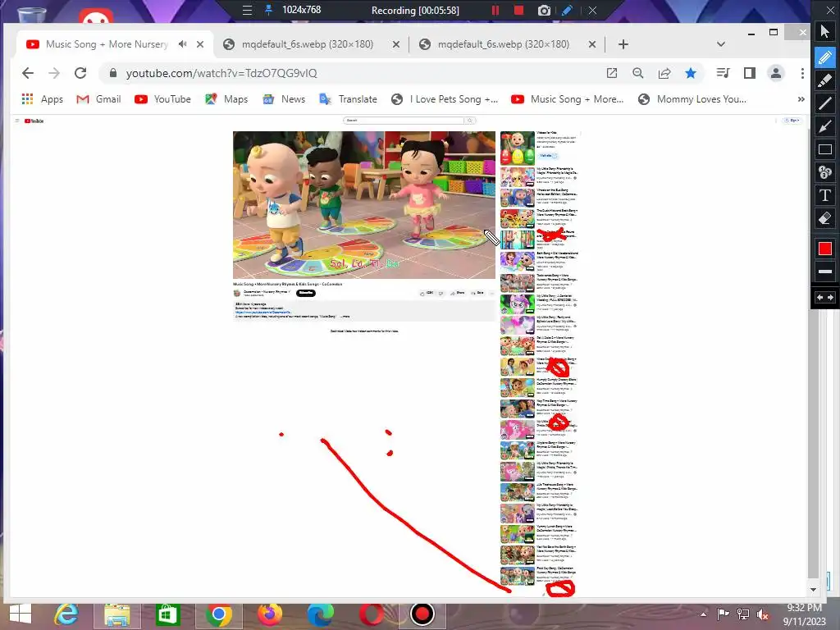View site info via padlock icon
Screen dimensions: 840x630
(x=112, y=73)
